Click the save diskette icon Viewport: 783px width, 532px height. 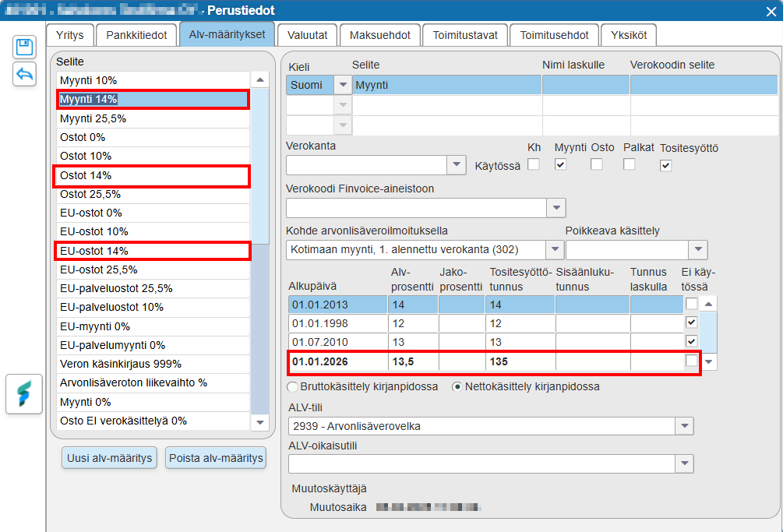click(24, 48)
